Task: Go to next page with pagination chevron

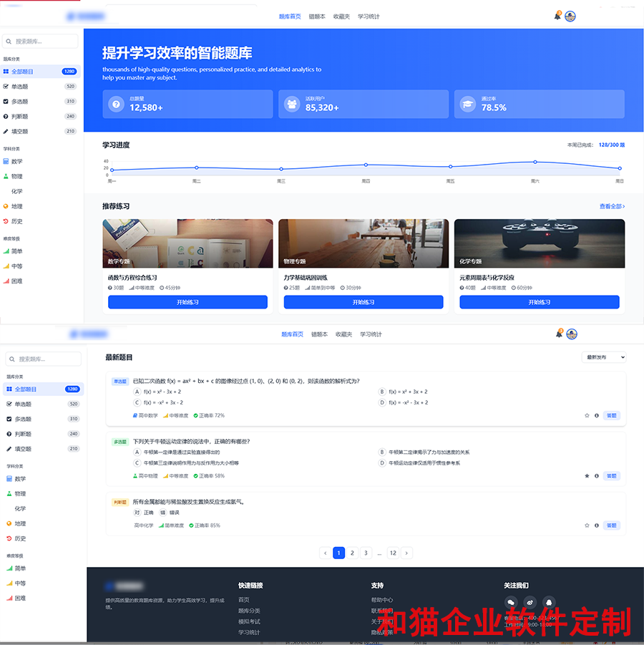Action: [406, 553]
